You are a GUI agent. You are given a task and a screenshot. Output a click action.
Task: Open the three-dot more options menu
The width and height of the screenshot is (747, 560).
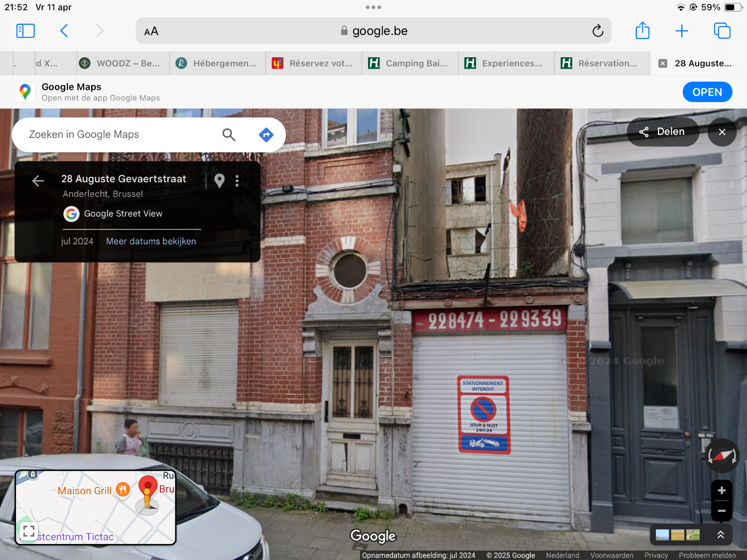pyautogui.click(x=237, y=181)
